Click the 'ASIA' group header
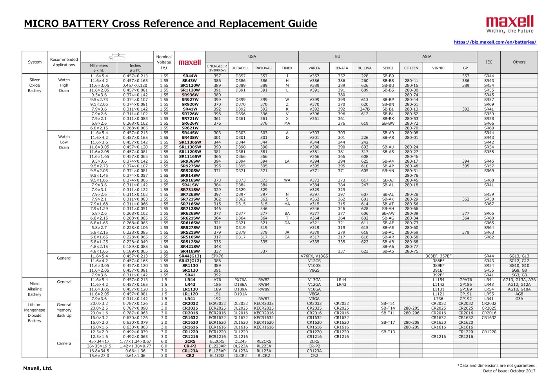The height and width of the screenshot is (392, 554). pyautogui.click(x=427, y=56)
